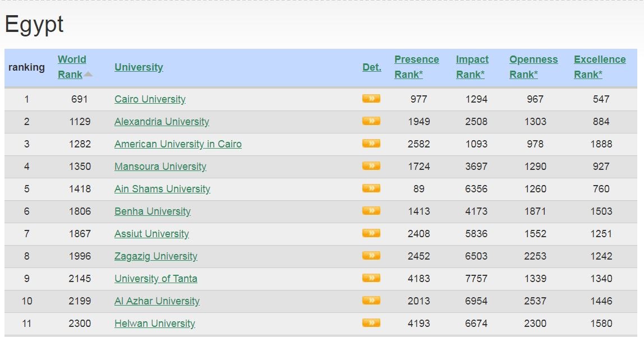Select world rank value 1282
Viewport: 644px width, 337px height.
point(80,144)
